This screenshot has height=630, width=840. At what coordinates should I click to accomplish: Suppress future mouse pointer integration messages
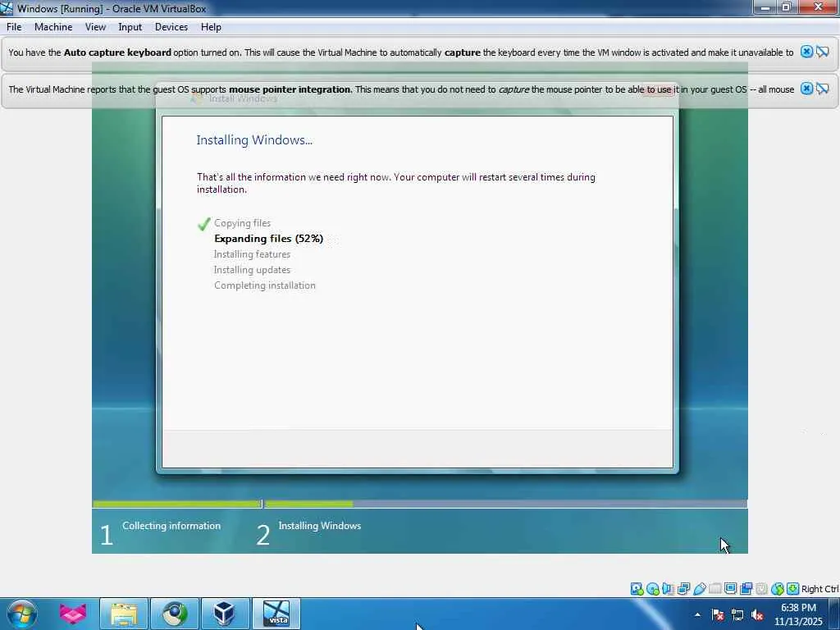(823, 89)
